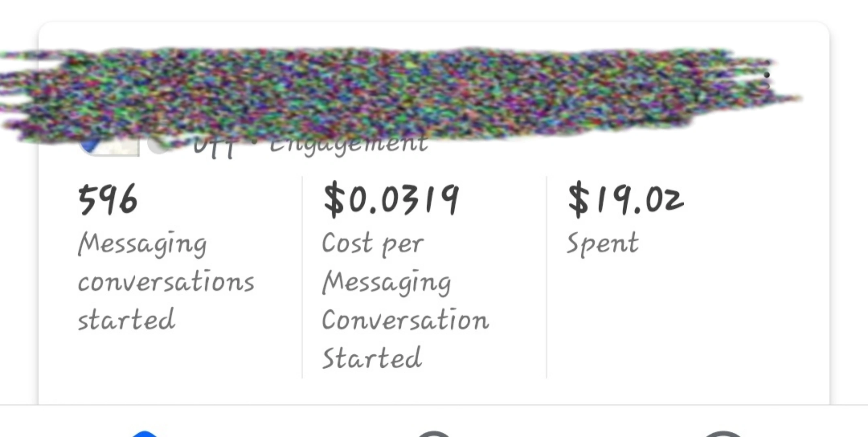Tap the blue icon in bottom navigation

tap(145, 434)
